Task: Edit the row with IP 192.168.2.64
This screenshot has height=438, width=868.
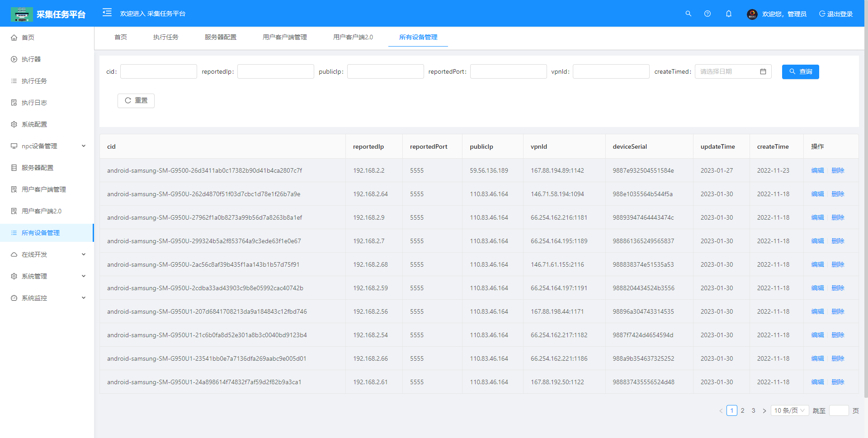Action: pyautogui.click(x=817, y=194)
